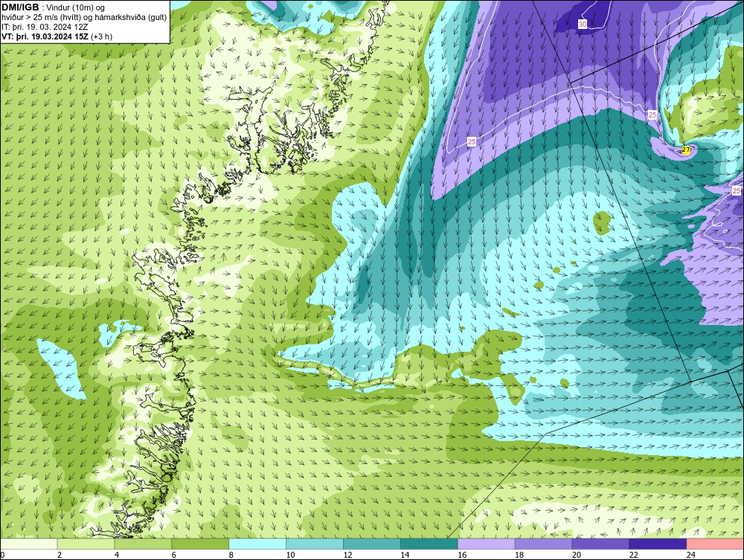Click the '30' gust contour label
The height and width of the screenshot is (560, 744).
(583, 25)
